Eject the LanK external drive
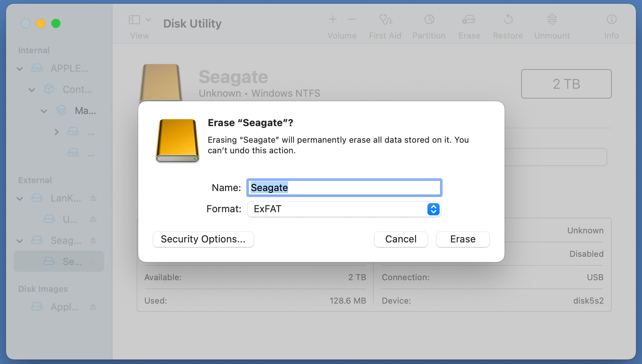Image resolution: width=642 pixels, height=364 pixels. coord(93,198)
